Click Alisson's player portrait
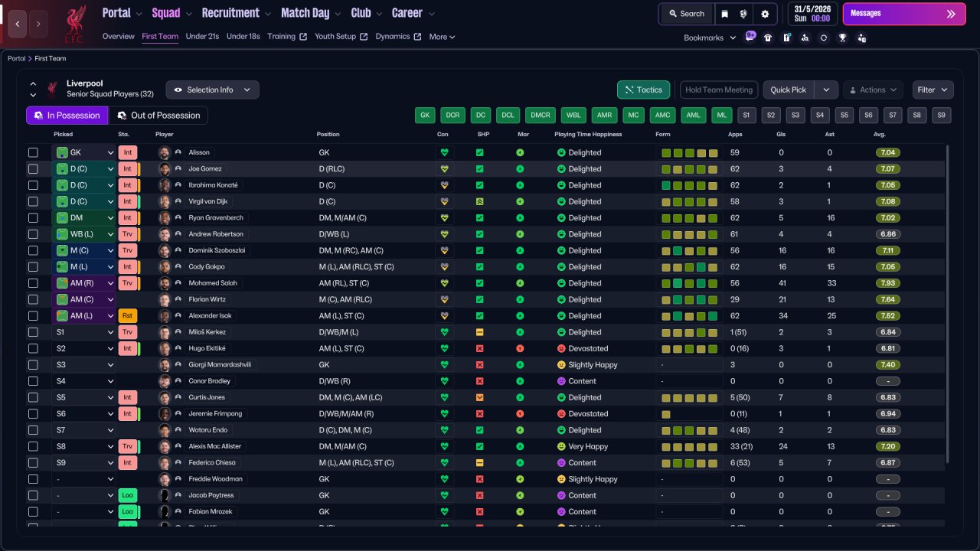980x551 pixels. 164,152
